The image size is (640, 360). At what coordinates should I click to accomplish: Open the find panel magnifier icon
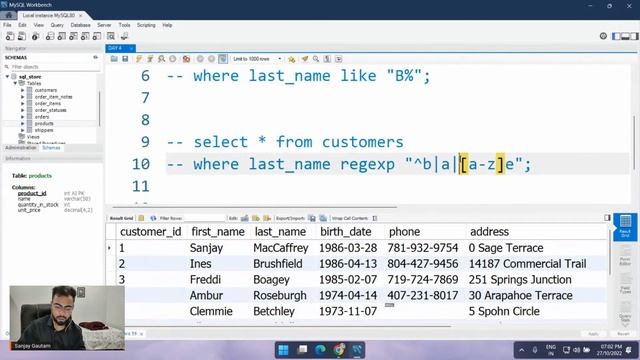pyautogui.click(x=316, y=59)
